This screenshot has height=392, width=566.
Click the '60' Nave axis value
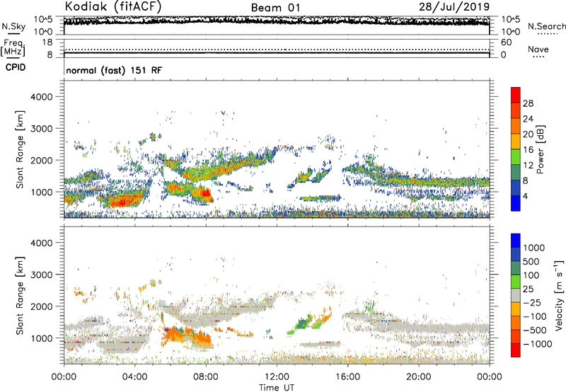506,42
